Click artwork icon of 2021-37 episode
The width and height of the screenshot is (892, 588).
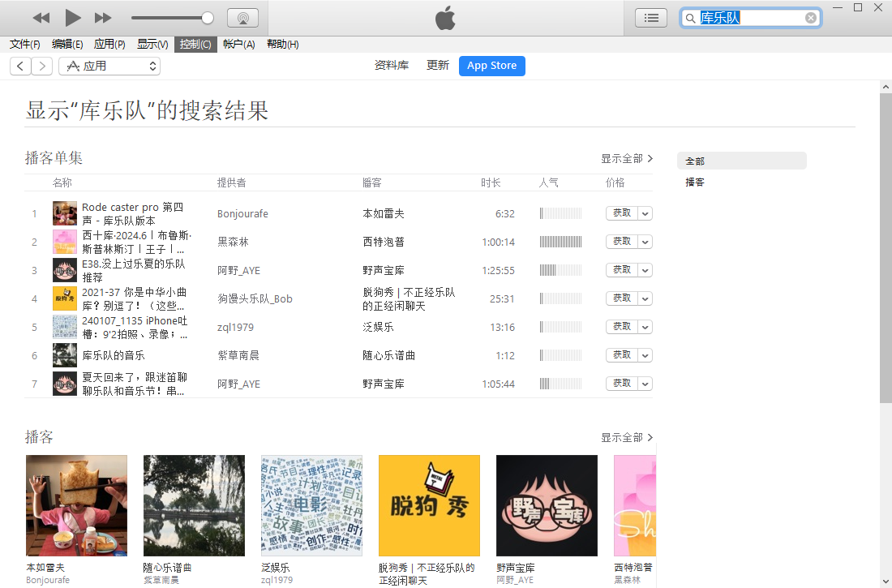[x=65, y=298]
